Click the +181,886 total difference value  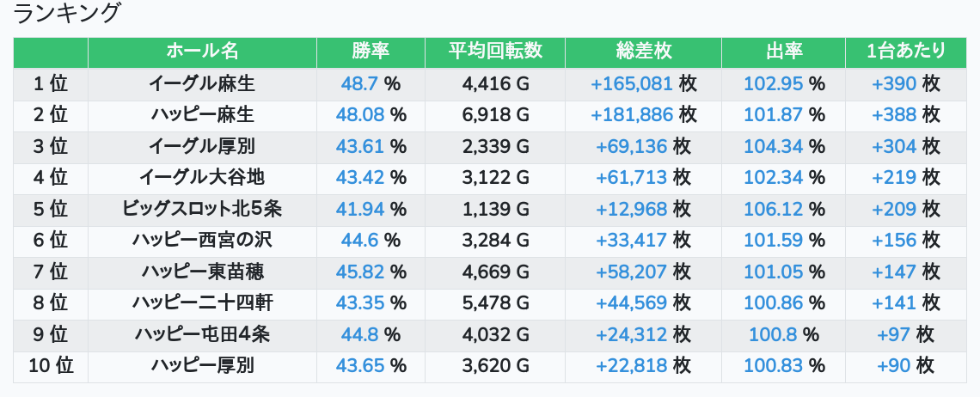632,114
